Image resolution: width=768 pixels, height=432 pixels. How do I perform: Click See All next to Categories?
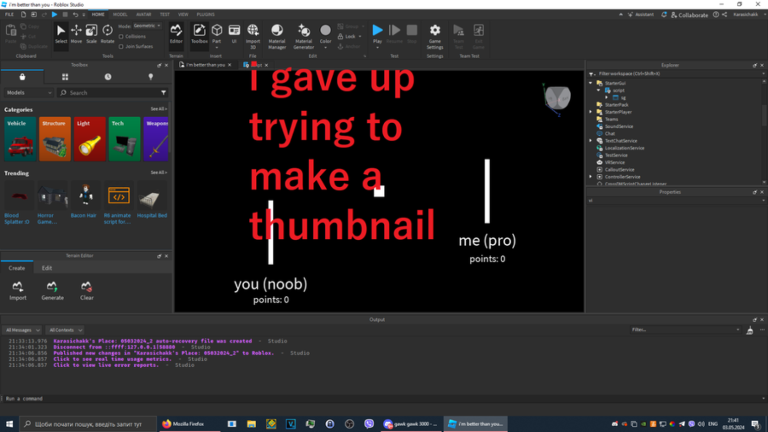[158, 109]
